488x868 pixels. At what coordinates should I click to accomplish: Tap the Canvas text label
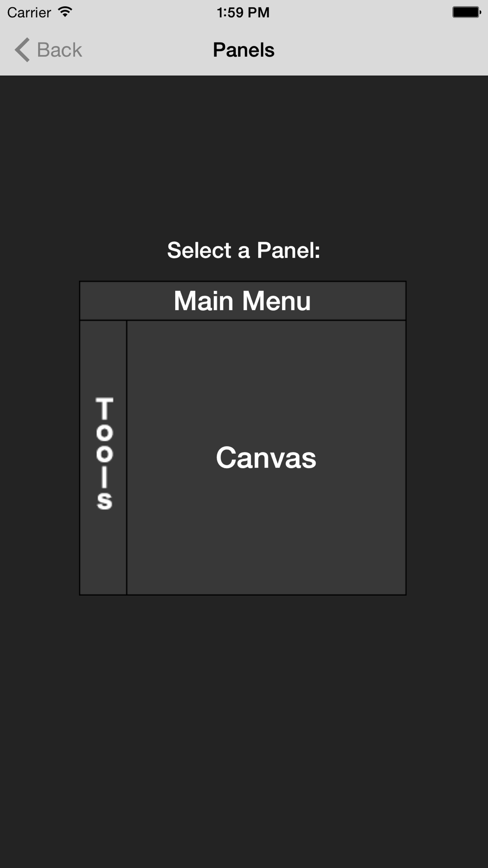point(266,458)
